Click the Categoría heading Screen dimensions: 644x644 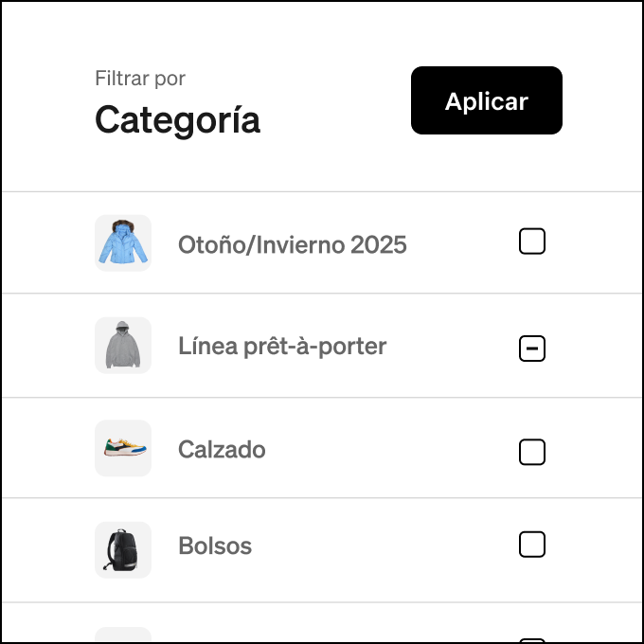[177, 120]
